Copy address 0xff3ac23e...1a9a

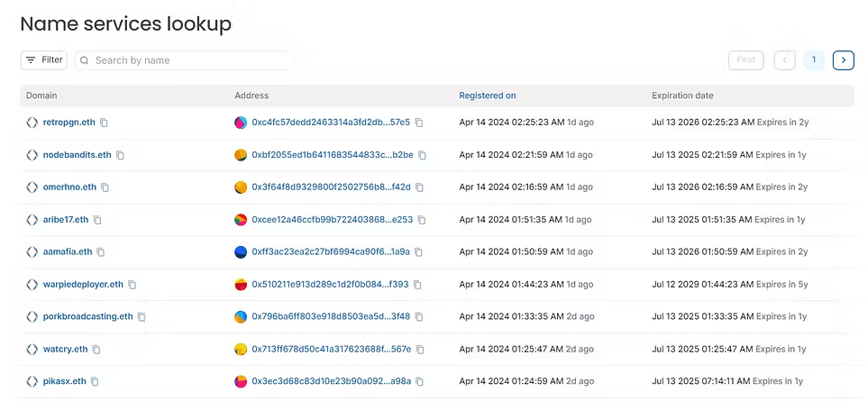[x=418, y=252]
